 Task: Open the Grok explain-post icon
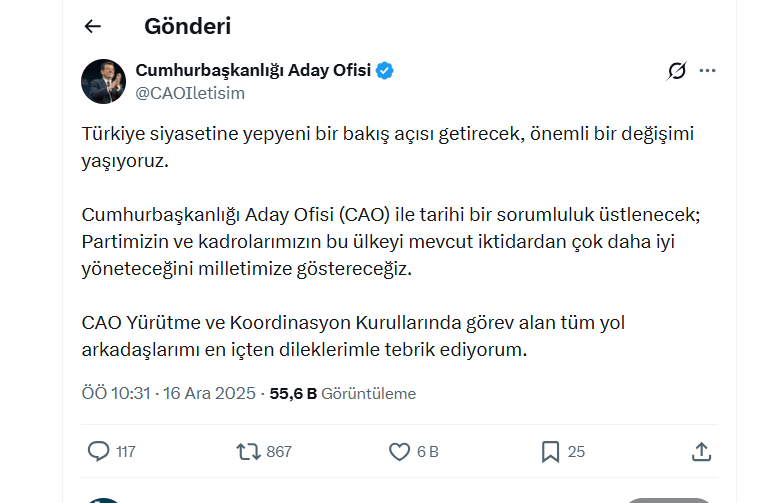coord(677,71)
